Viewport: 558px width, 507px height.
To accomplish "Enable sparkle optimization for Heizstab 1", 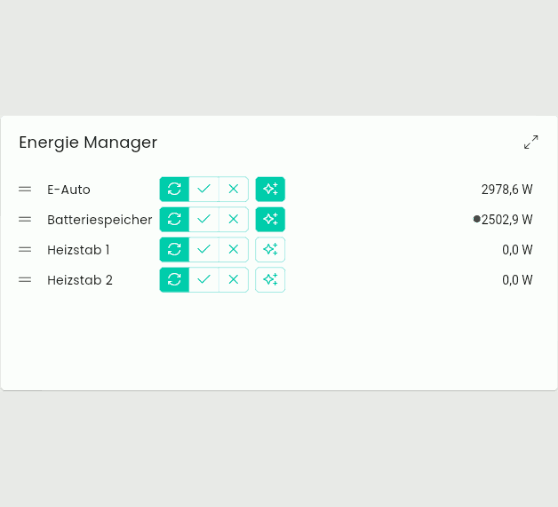I will click(270, 249).
